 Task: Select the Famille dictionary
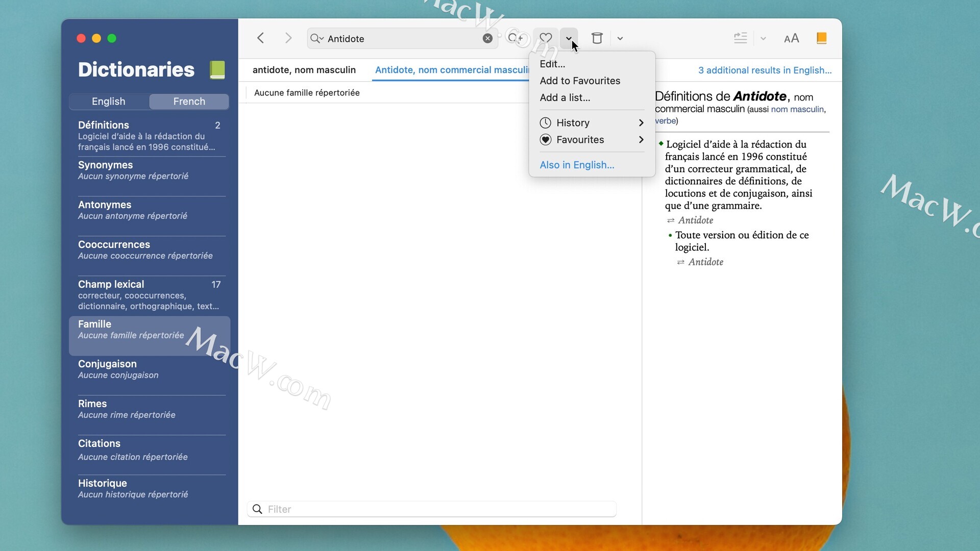(x=150, y=336)
